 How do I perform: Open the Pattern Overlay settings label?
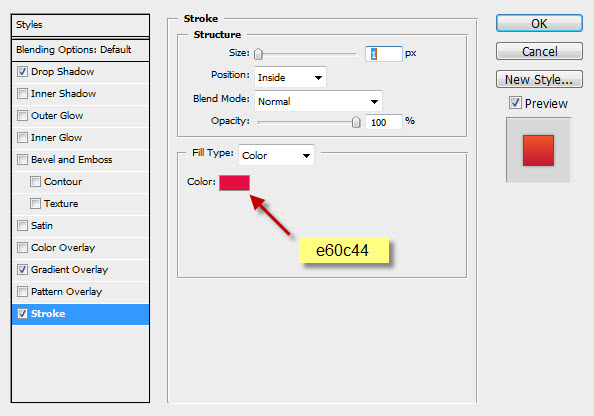[x=67, y=292]
